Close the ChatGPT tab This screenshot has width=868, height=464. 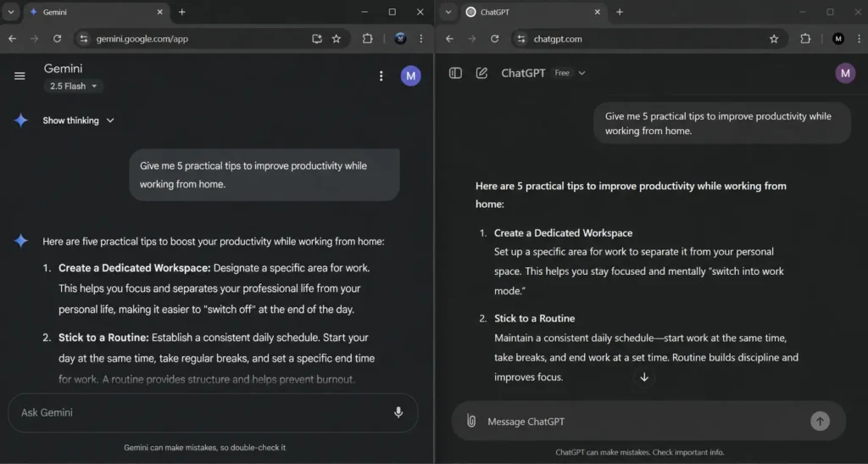tap(598, 12)
